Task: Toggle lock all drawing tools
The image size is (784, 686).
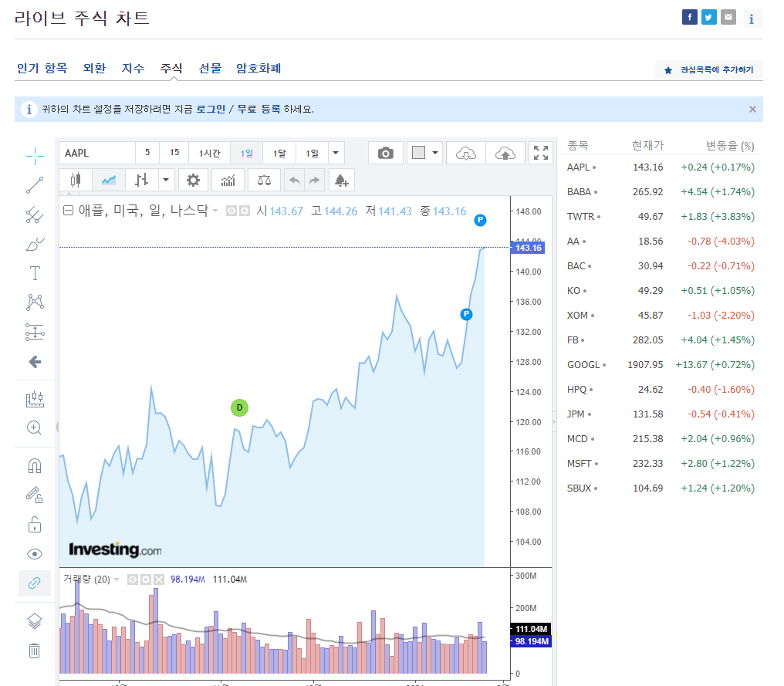Action: [35, 525]
